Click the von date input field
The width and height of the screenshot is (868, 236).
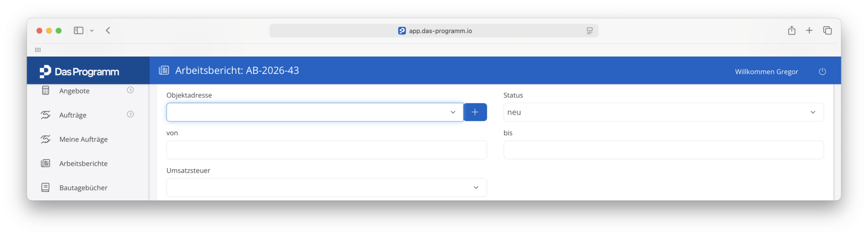pyautogui.click(x=326, y=150)
